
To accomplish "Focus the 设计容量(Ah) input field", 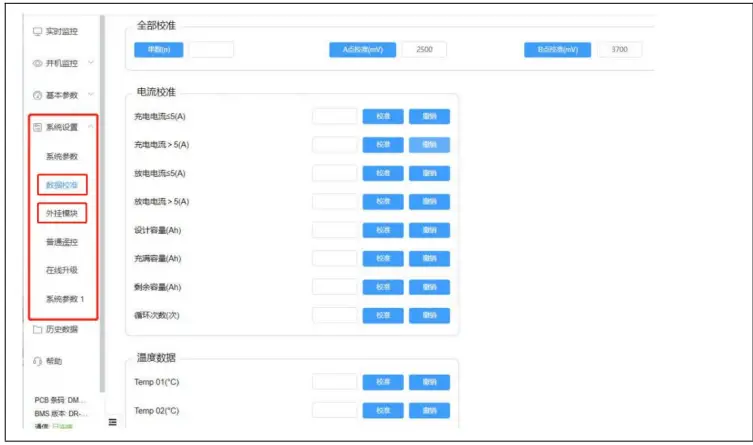I will coord(335,230).
